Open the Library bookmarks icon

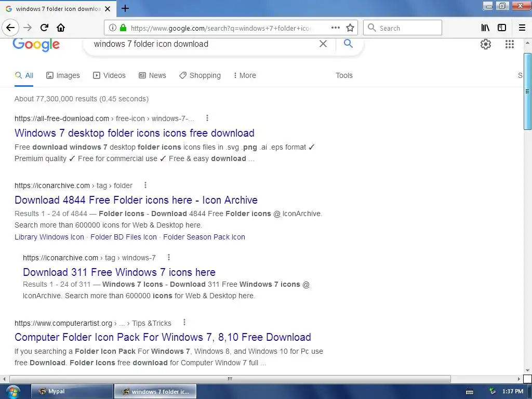[x=485, y=28]
